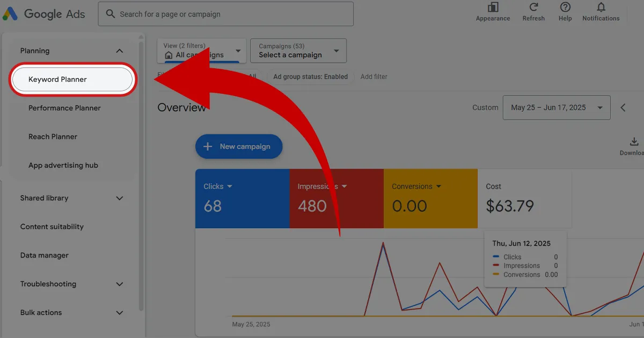Open Content suitability
The height and width of the screenshot is (338, 644).
52,227
